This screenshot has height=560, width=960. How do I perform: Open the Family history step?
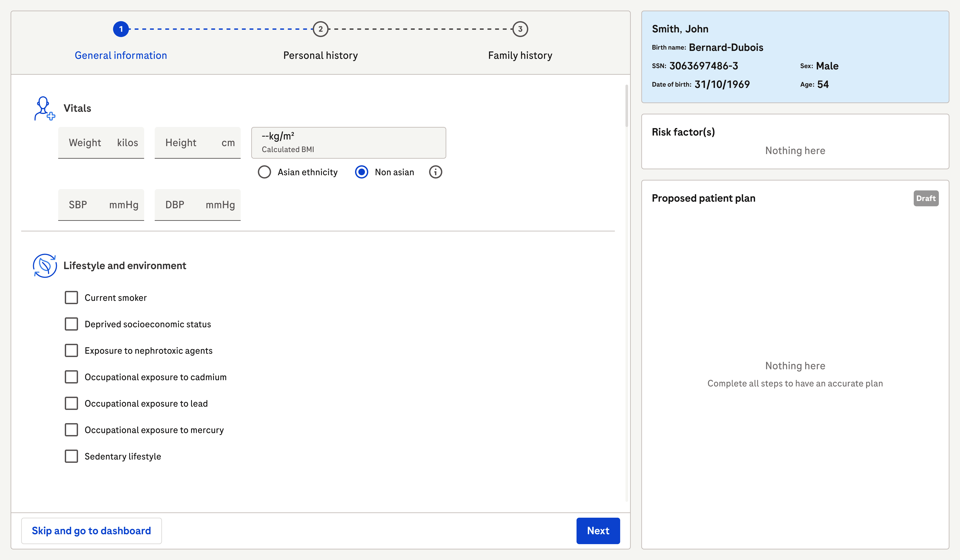coord(520,56)
